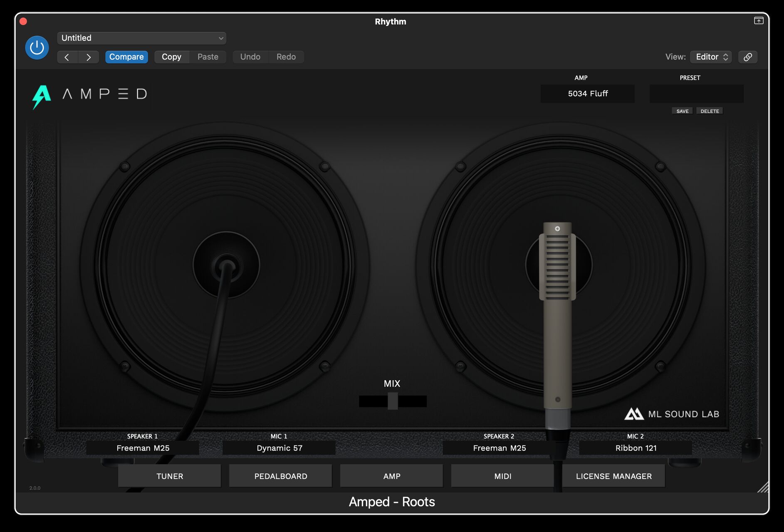The image size is (784, 532).
Task: Go to previous preset with left arrow
Action: (67, 57)
